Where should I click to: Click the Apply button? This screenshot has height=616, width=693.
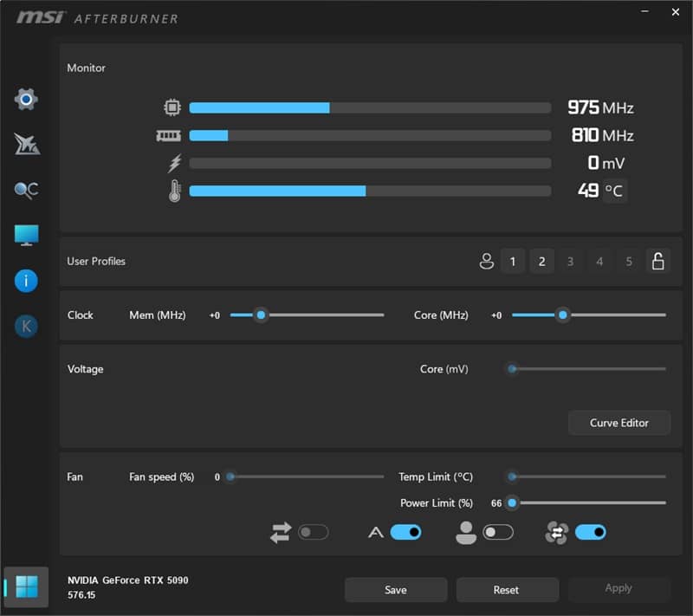[x=619, y=588]
